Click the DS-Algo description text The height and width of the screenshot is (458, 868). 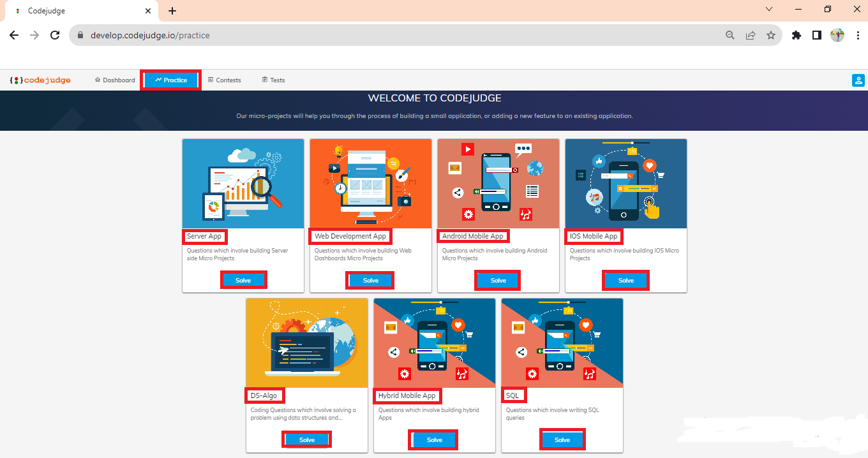(x=303, y=414)
